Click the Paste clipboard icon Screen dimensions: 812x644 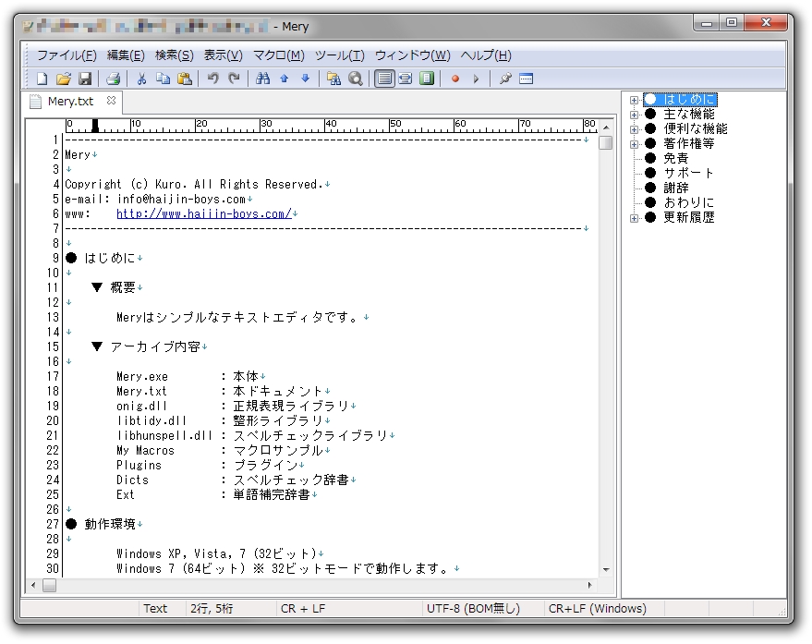[x=185, y=79]
